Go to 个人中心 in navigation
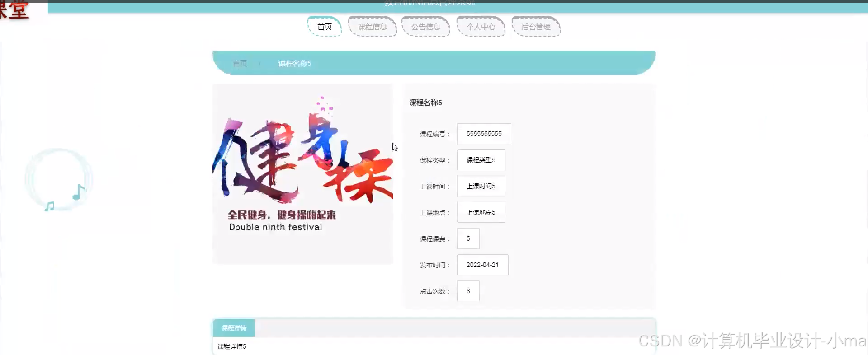 [x=481, y=27]
